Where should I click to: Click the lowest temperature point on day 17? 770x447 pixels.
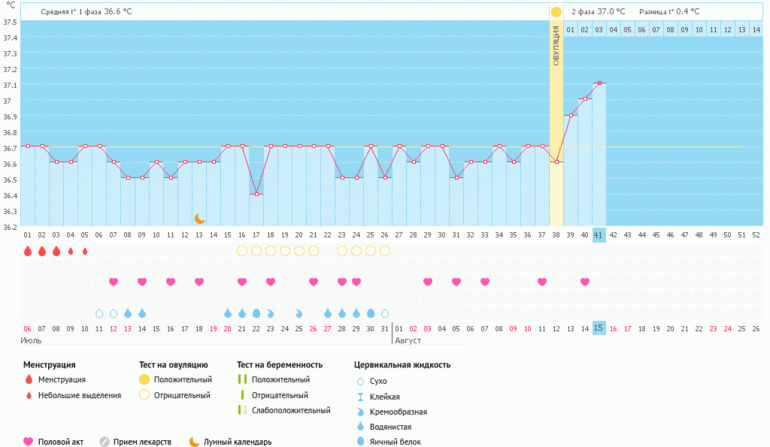click(256, 194)
